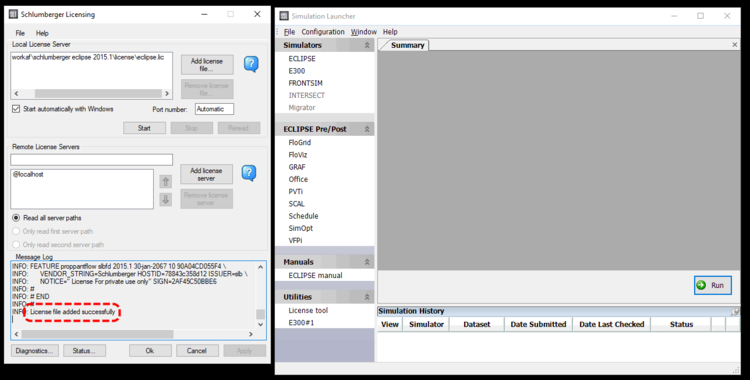Screen dimensions: 750x380
Task: Open the Window menu in Simulation Launcher
Action: click(364, 32)
